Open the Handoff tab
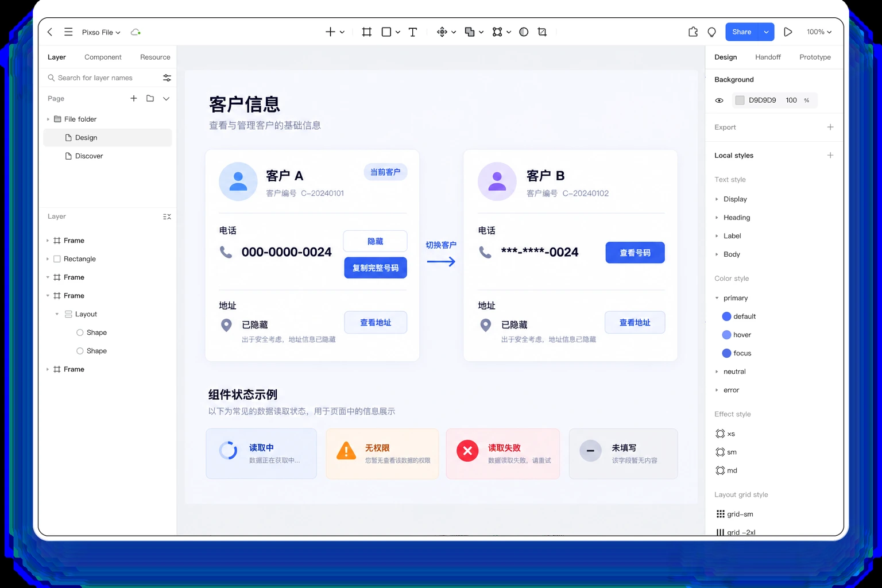882x588 pixels. point(768,57)
